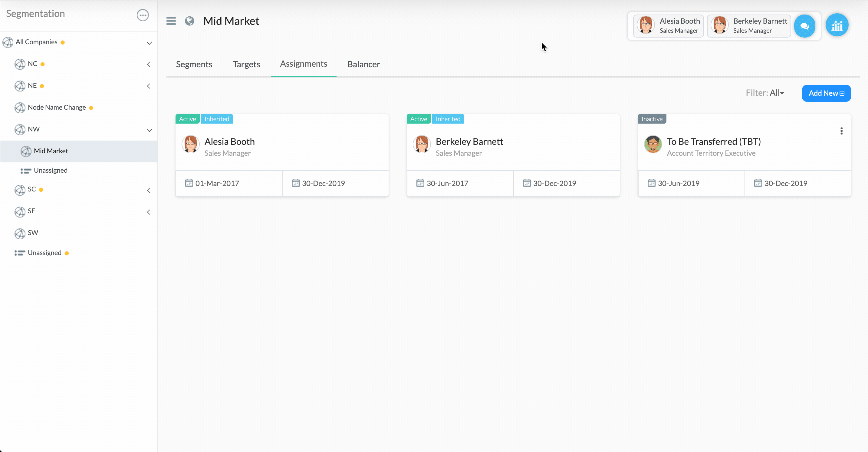Toggle the hamburger menu icon
Screen dimensions: 868x452
point(171,21)
